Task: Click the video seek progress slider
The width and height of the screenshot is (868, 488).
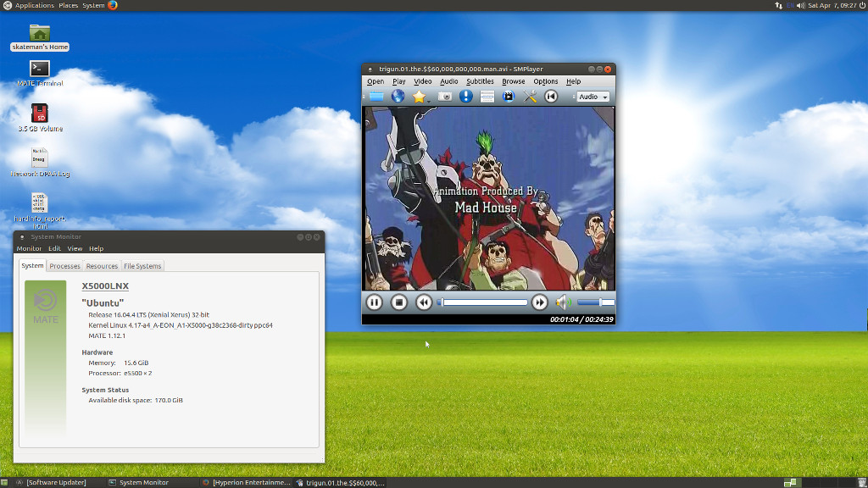Action: pyautogui.click(x=485, y=302)
